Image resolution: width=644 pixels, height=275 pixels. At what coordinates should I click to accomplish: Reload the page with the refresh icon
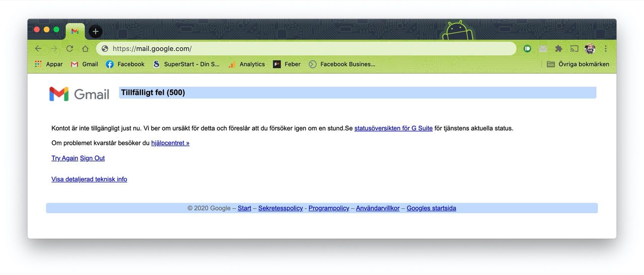coord(69,49)
